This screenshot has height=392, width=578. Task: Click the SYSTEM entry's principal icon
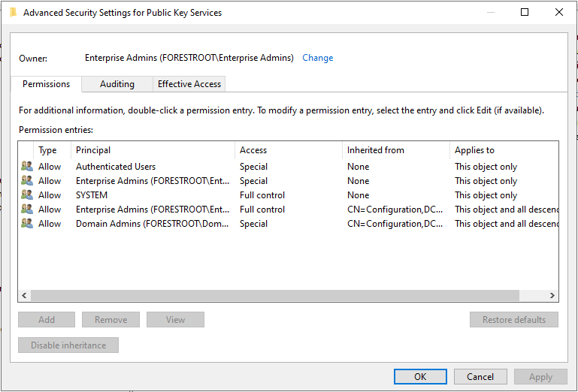(x=26, y=195)
